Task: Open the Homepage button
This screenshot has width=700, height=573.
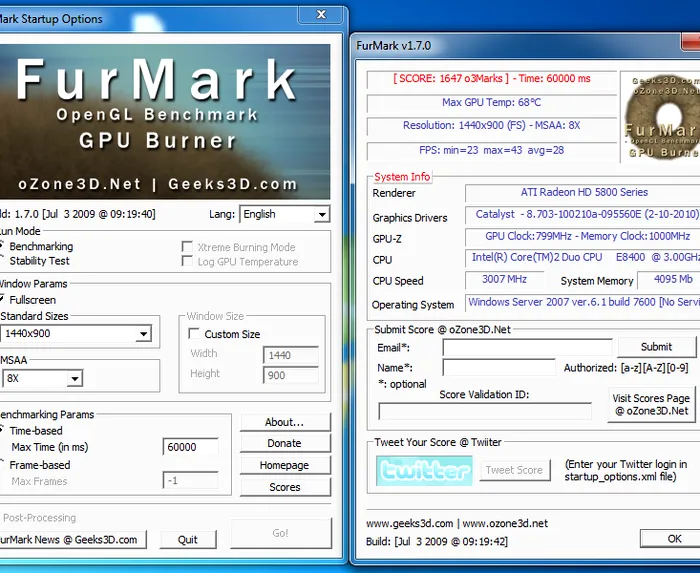Action: pyautogui.click(x=285, y=465)
